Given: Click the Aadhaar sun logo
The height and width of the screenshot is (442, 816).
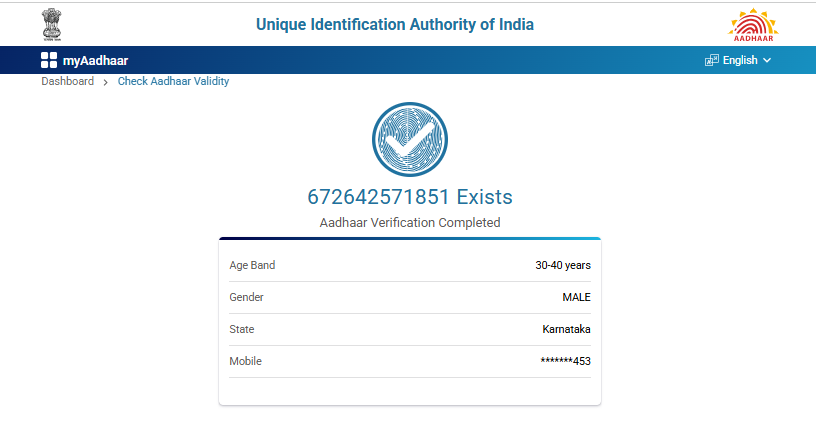Looking at the screenshot, I should point(751,24).
